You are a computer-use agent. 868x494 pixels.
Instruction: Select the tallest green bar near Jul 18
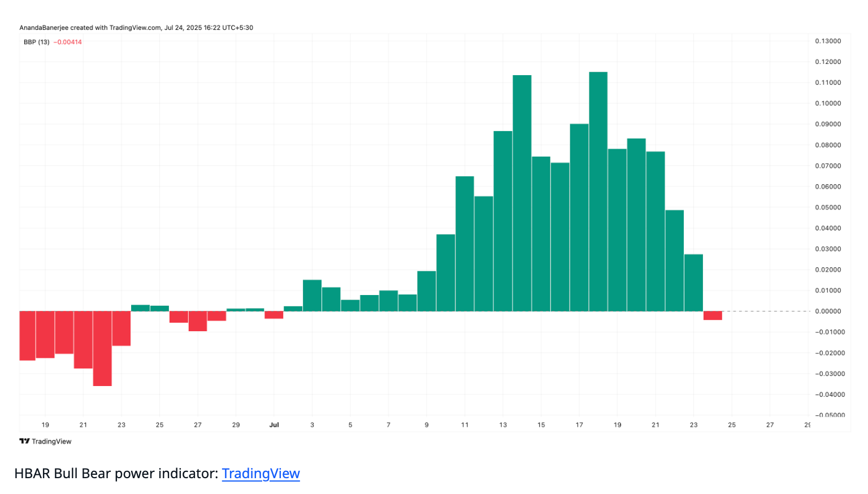click(598, 192)
